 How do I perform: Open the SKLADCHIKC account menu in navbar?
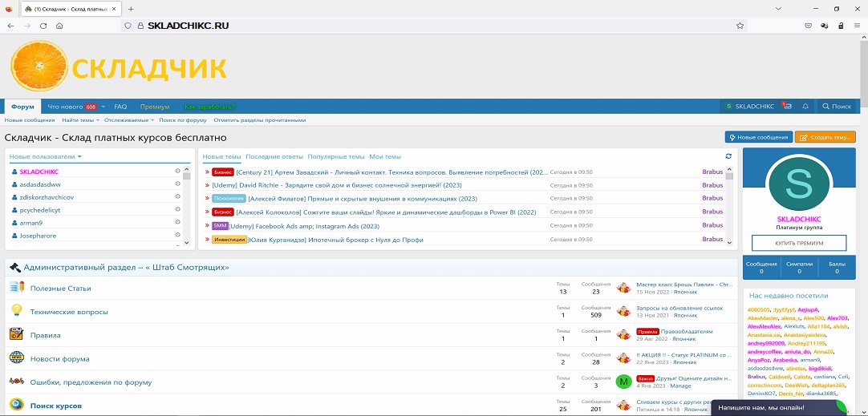pyautogui.click(x=749, y=107)
